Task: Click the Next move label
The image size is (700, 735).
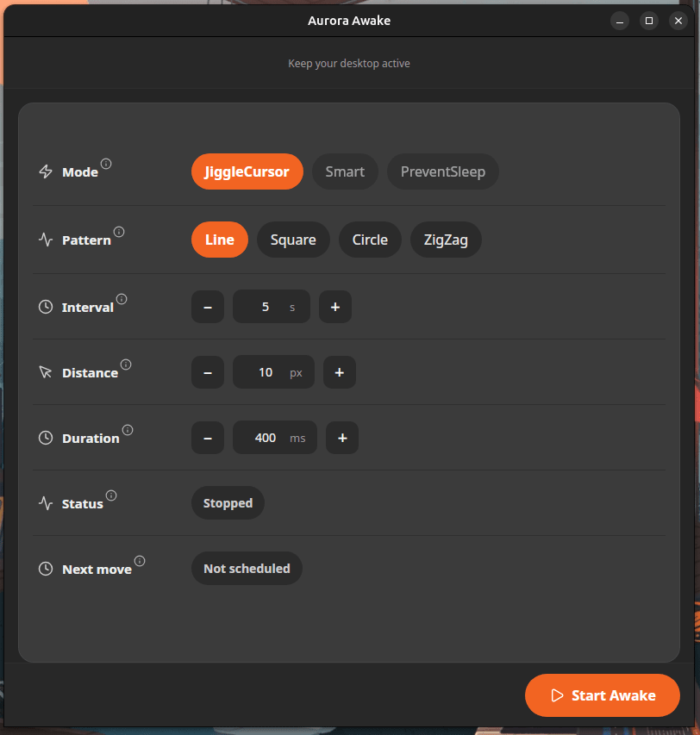Action: pyautogui.click(x=97, y=569)
